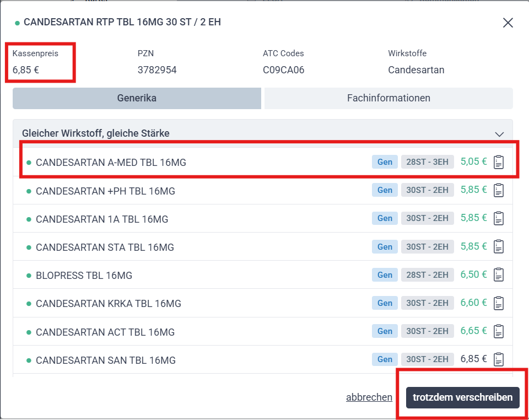
Task: Click the 28ST - 3EH package size tag
Action: tap(427, 162)
